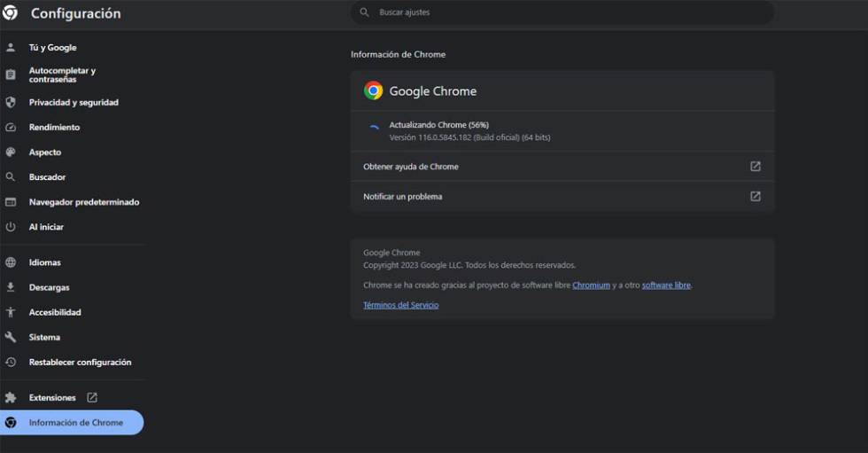Follow the Chromium link
Viewport: 868px width, 453px height.
[x=591, y=285]
